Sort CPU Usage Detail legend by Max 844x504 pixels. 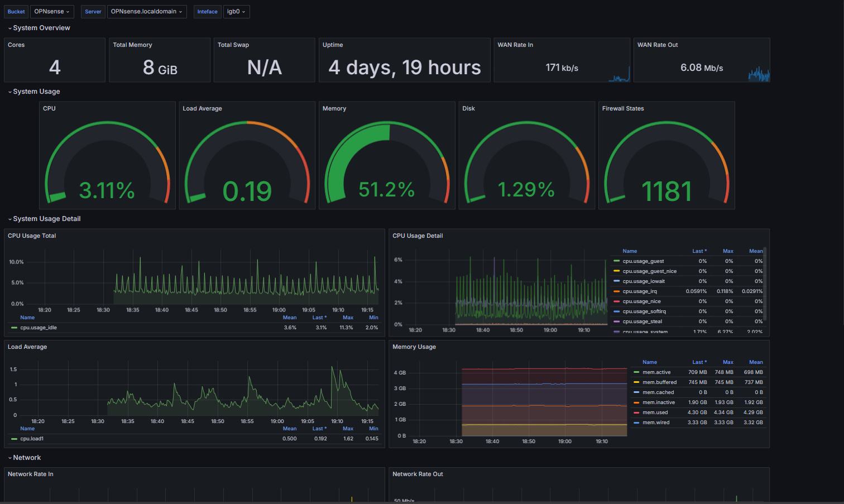click(x=728, y=251)
